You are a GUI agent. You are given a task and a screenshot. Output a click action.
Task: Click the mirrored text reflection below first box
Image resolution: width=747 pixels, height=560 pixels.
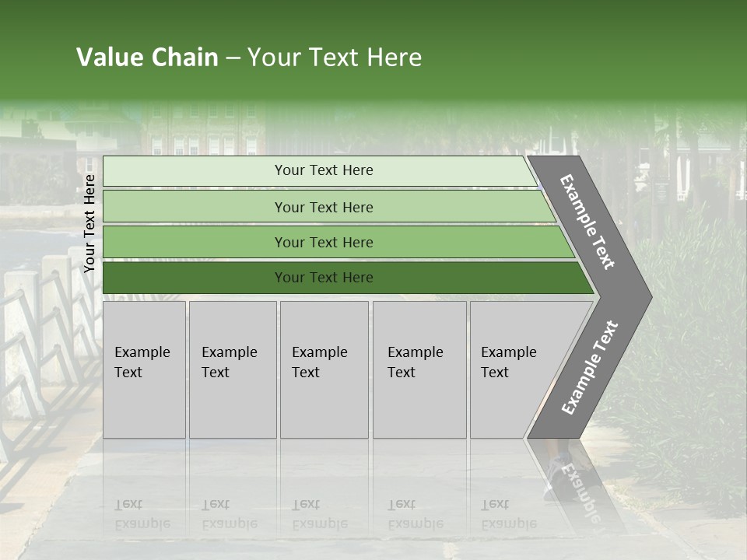[142, 514]
